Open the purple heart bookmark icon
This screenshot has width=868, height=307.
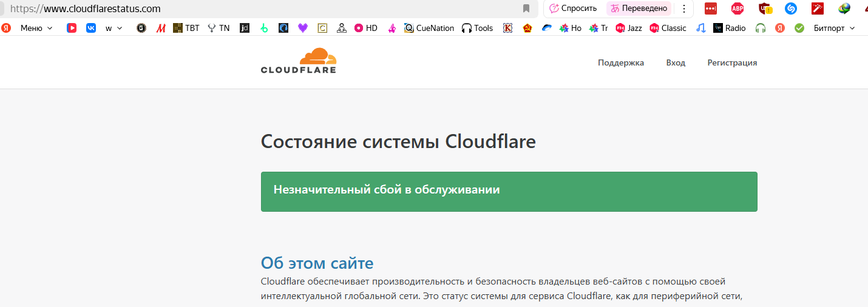303,28
